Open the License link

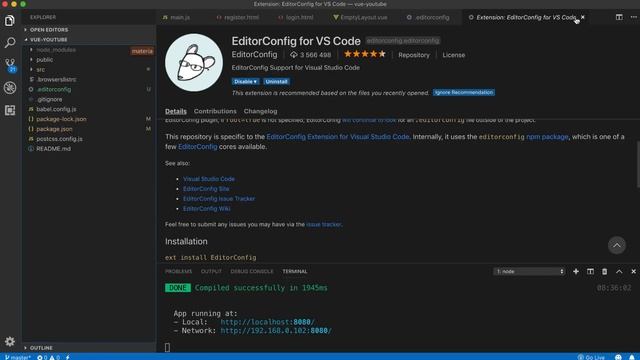click(x=453, y=55)
